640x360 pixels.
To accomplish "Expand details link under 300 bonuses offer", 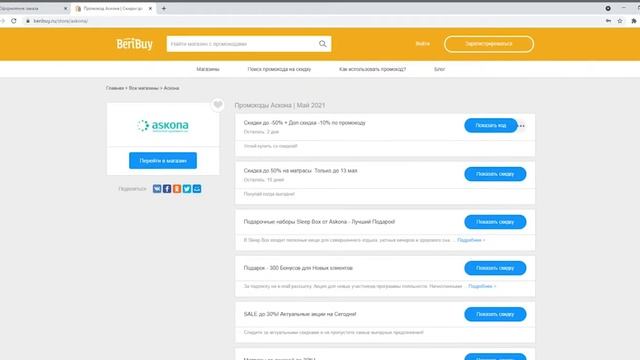I will click(x=482, y=286).
